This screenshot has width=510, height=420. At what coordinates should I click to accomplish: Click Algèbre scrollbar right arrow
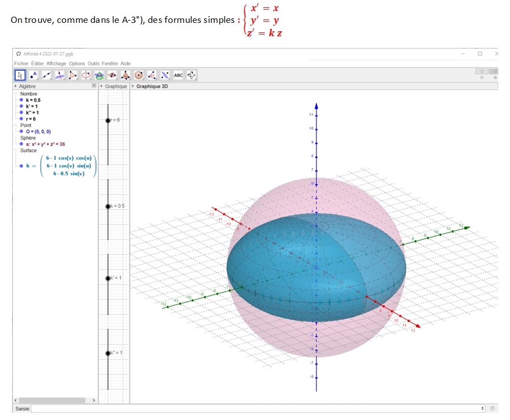(94, 400)
